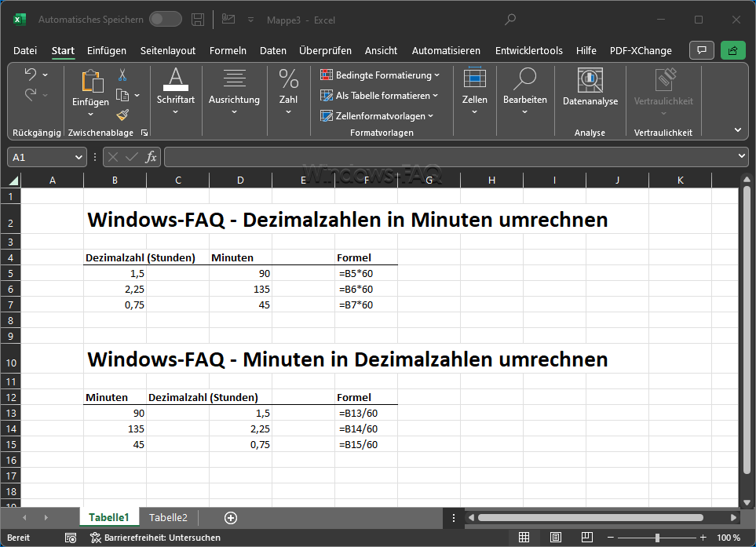Click the save floppy disk icon
The height and width of the screenshot is (547, 756).
[x=198, y=20]
